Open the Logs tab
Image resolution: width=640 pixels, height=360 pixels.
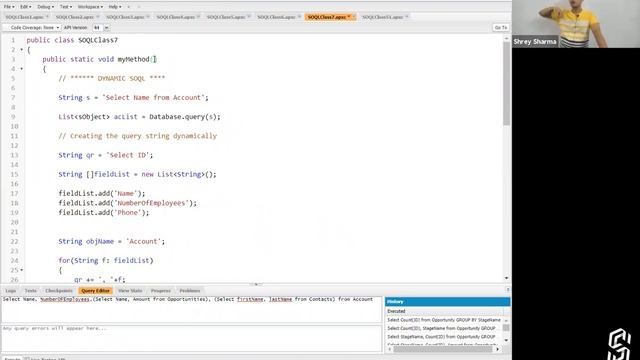pyautogui.click(x=11, y=291)
